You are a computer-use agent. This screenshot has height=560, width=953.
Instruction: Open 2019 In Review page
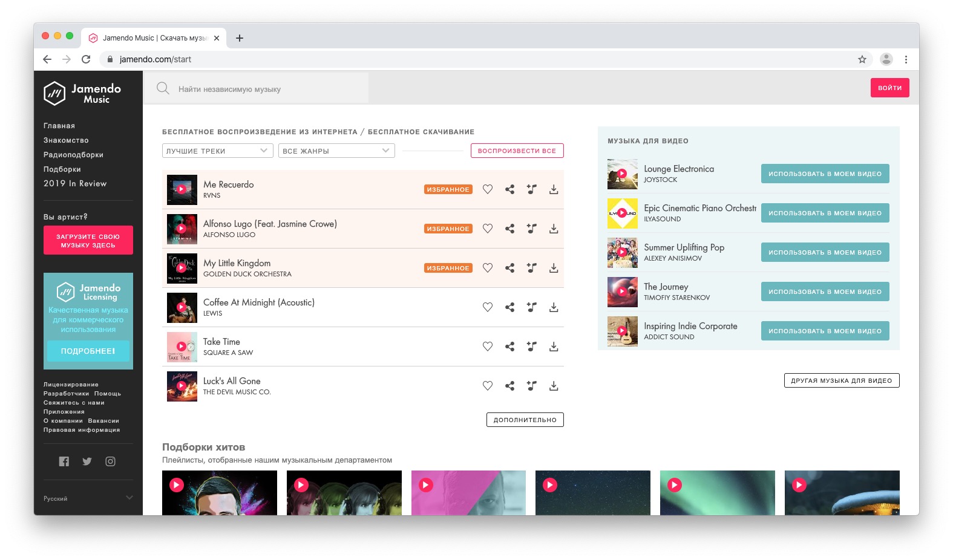tap(75, 183)
